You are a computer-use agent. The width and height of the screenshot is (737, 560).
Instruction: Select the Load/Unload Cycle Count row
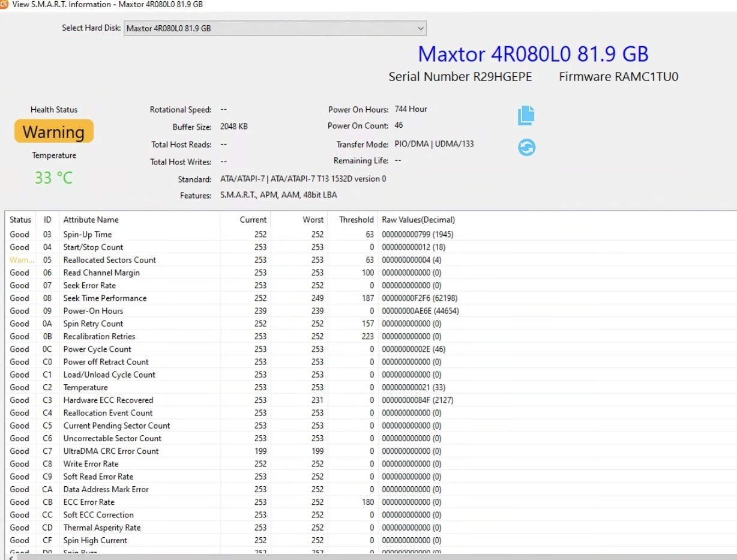[x=371, y=375]
